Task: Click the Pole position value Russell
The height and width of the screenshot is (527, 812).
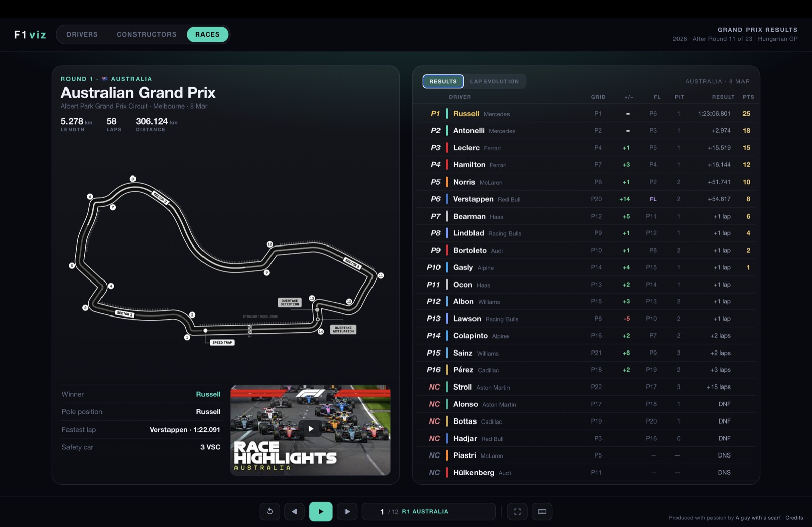Action: coord(208,412)
